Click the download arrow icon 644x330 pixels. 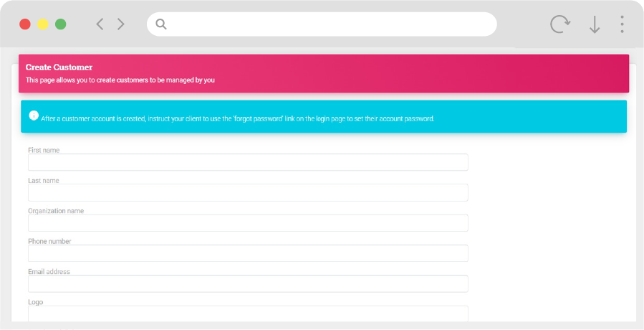(595, 24)
